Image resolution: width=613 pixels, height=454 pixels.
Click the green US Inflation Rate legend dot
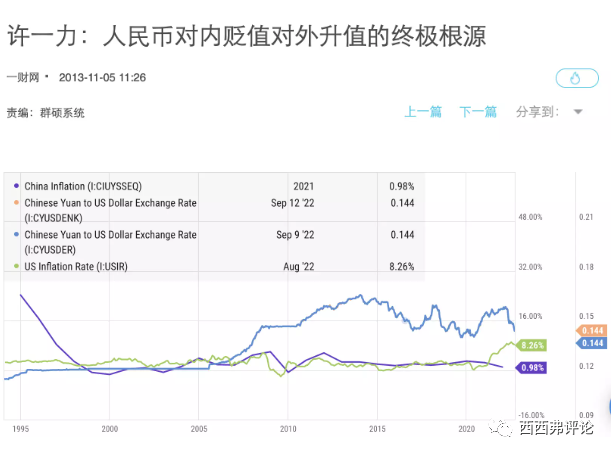coord(16,266)
